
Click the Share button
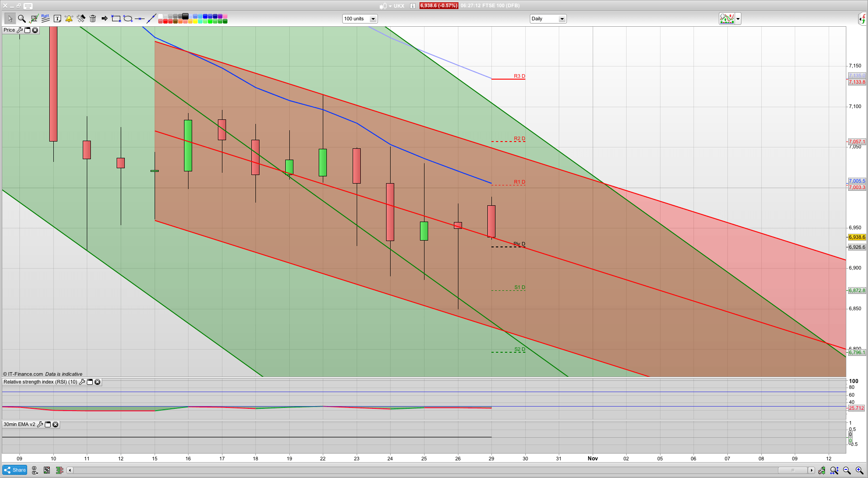[x=14, y=470]
